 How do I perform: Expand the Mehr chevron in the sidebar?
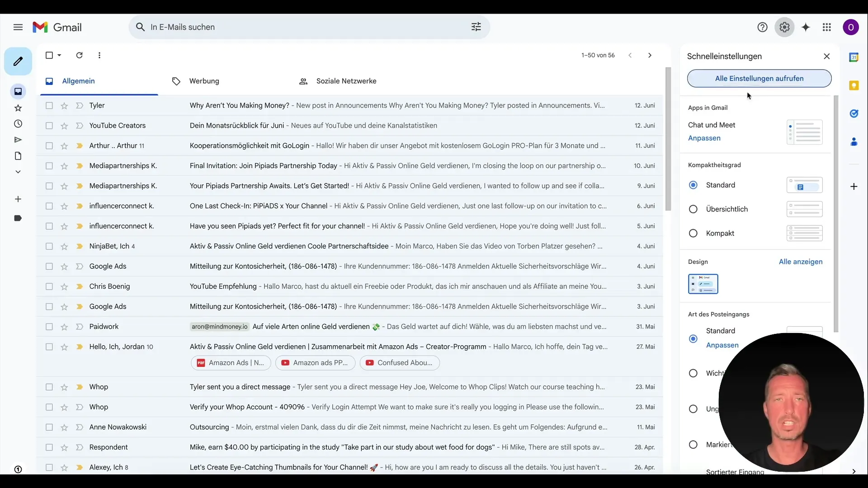(x=18, y=172)
